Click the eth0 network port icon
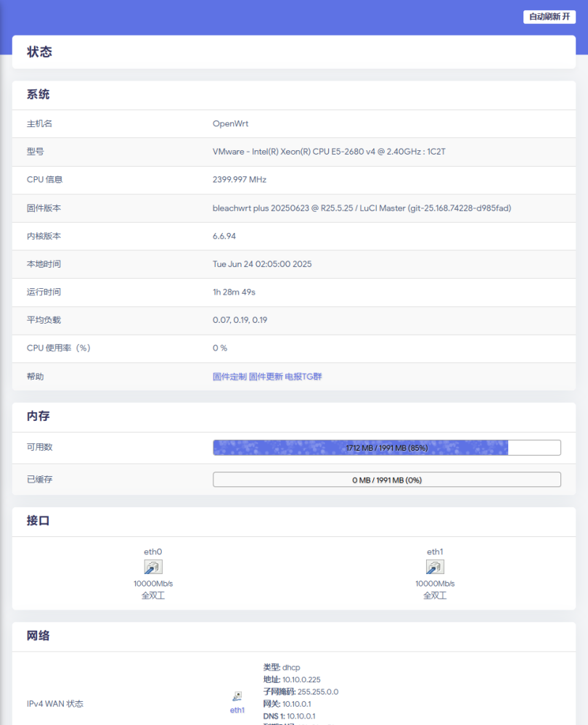The width and height of the screenshot is (588, 725). 153,568
